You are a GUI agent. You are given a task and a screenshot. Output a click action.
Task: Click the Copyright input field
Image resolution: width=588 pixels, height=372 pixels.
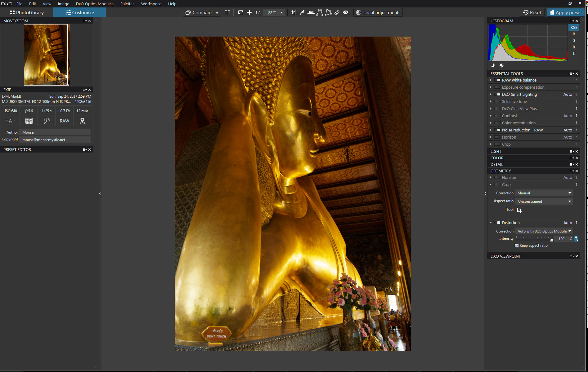[55, 140]
